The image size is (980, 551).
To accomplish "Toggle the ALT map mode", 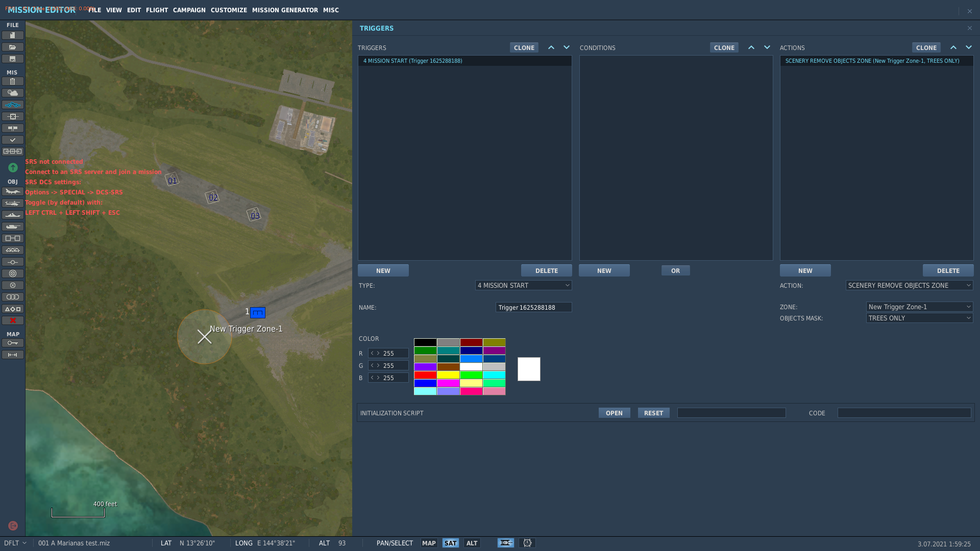I will pos(472,543).
